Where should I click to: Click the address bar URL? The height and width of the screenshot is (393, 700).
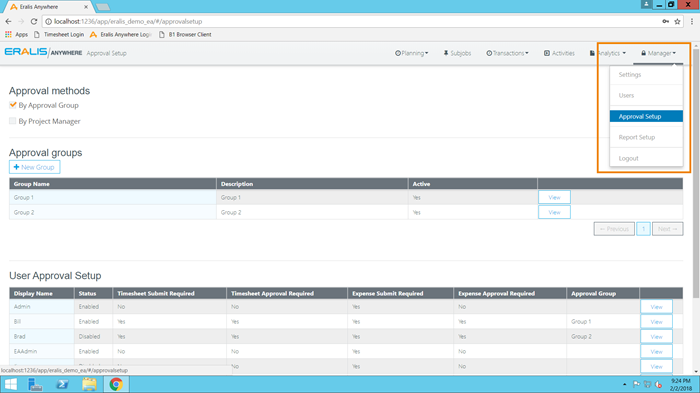point(128,21)
